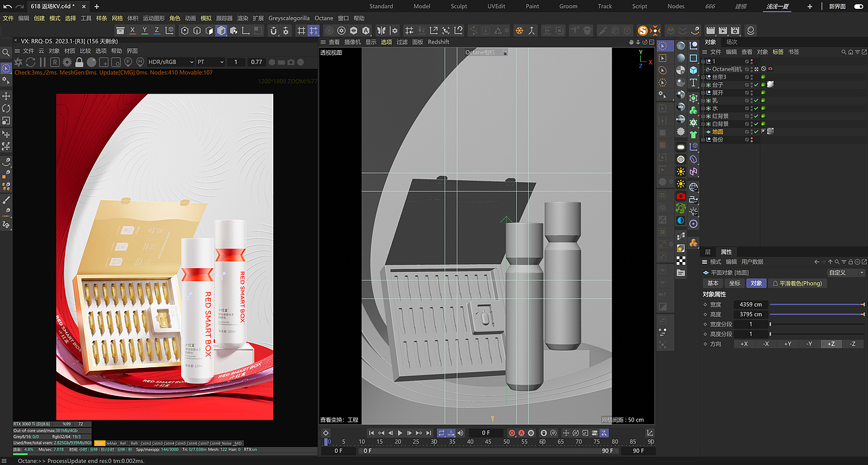Click Octane restart render refresh icon

point(31,62)
